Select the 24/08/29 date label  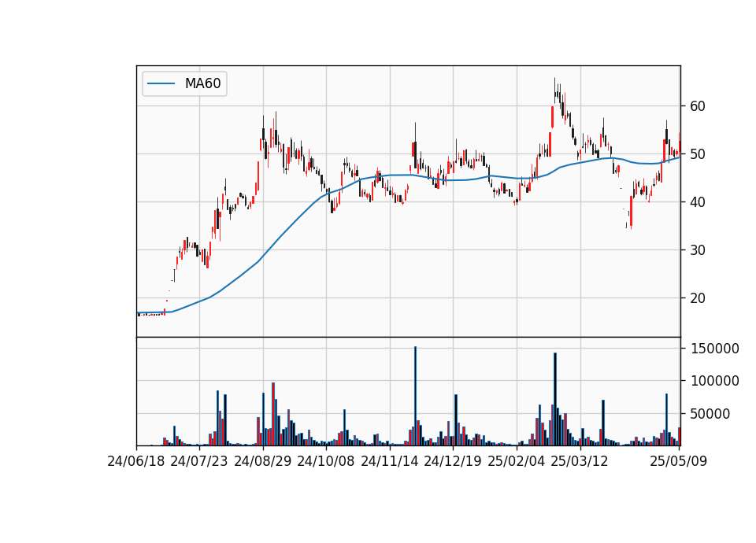pyautogui.click(x=263, y=461)
